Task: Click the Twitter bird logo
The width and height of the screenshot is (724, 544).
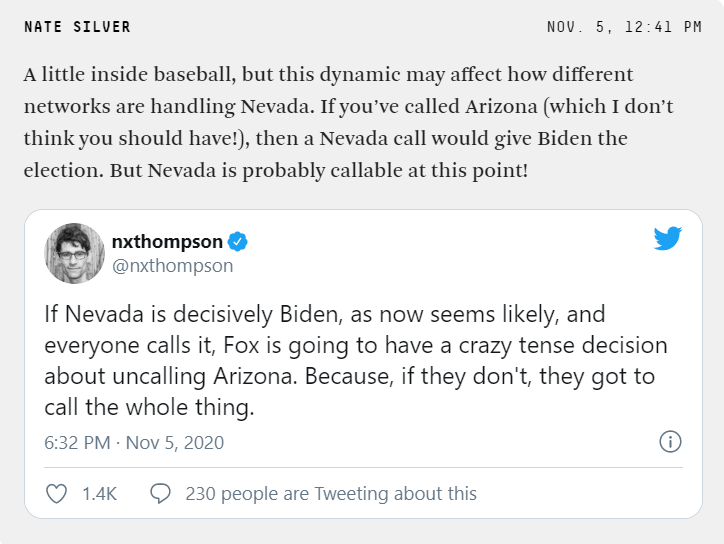Action: click(668, 238)
